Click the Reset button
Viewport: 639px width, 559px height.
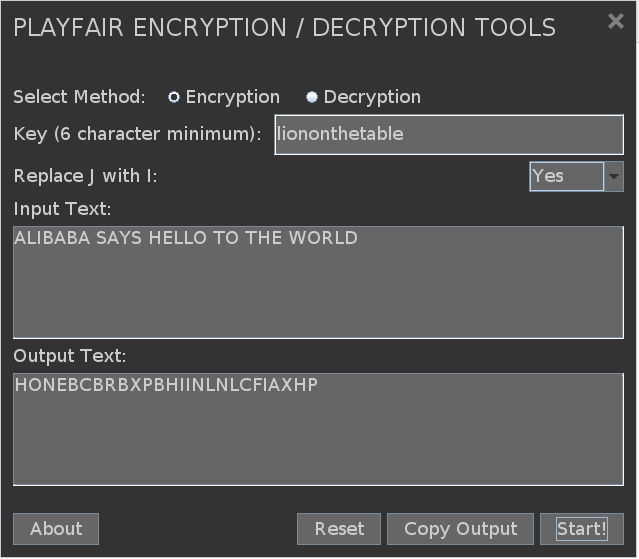tap(339, 529)
